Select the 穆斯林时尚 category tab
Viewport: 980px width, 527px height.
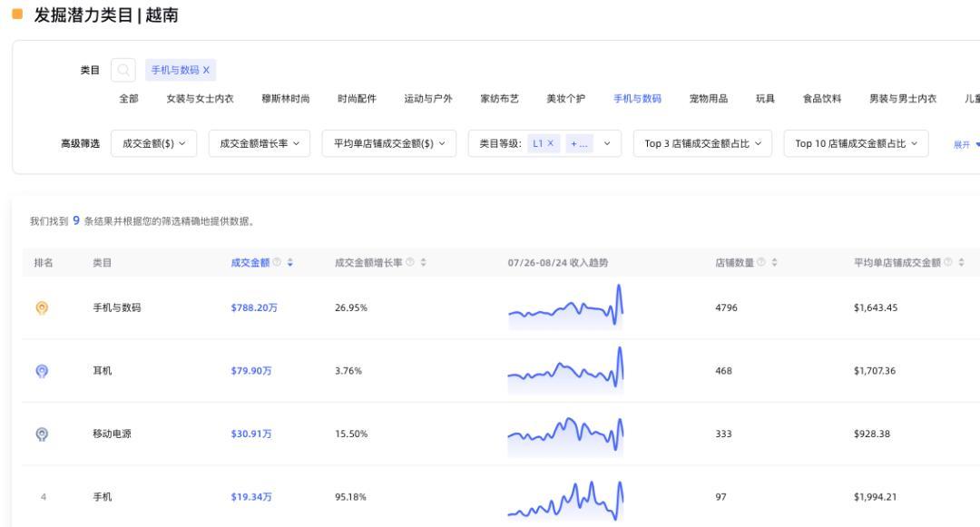(x=286, y=99)
